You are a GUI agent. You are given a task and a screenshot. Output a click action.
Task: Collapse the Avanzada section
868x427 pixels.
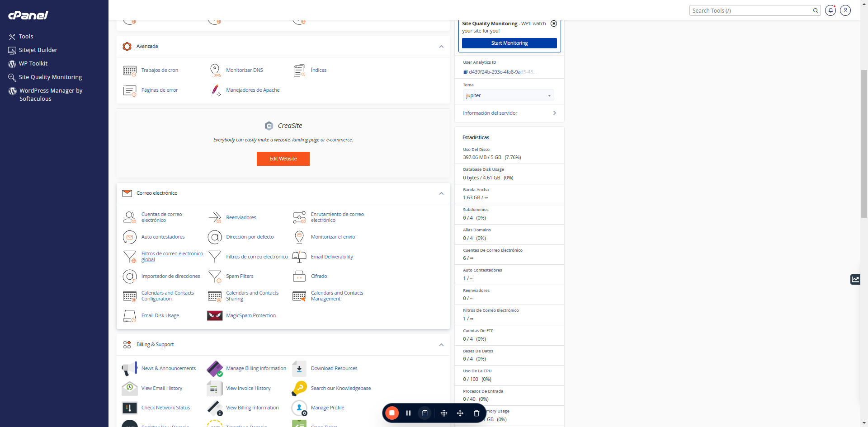(441, 47)
